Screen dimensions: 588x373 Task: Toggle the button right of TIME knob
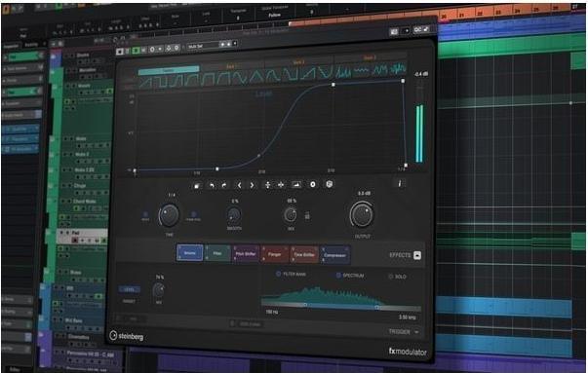pyautogui.click(x=193, y=215)
